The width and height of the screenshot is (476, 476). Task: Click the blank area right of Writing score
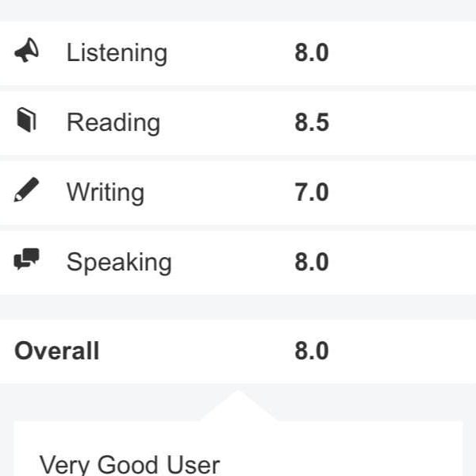(x=405, y=193)
